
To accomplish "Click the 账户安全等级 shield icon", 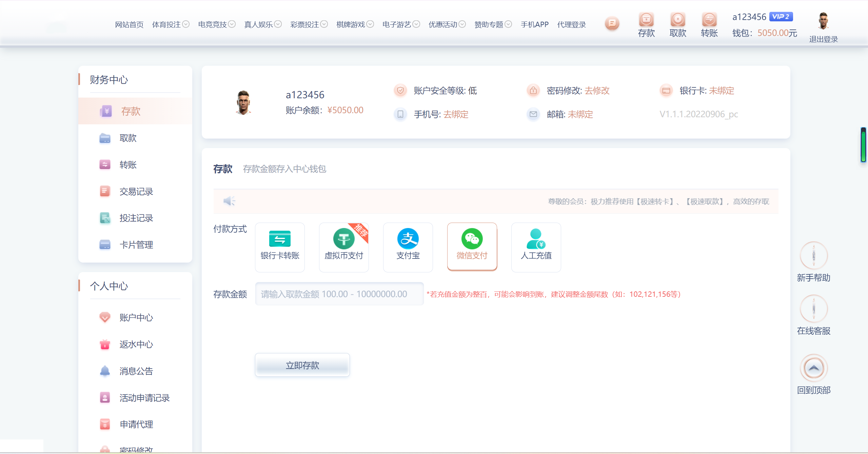I will click(x=400, y=90).
